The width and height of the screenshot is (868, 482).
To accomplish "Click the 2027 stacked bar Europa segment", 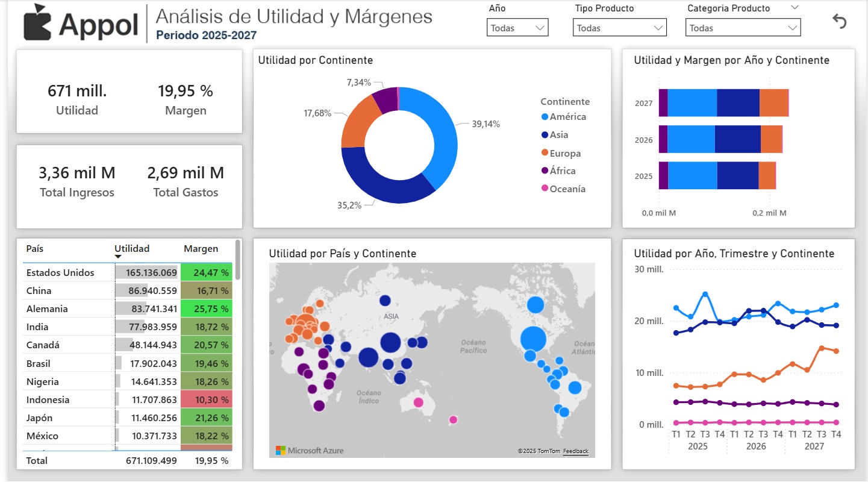I will [773, 103].
